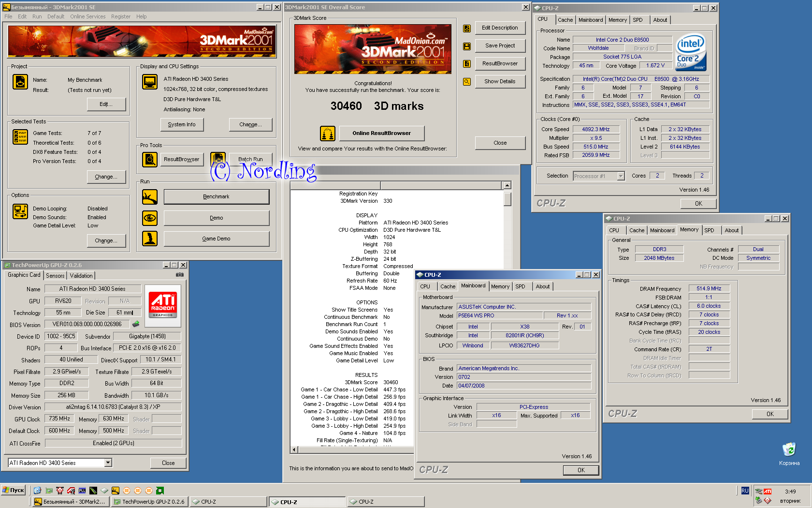Viewport: 812px width, 508px height.
Task: Click the Internet Explorer quick launch icon
Action: point(37,491)
